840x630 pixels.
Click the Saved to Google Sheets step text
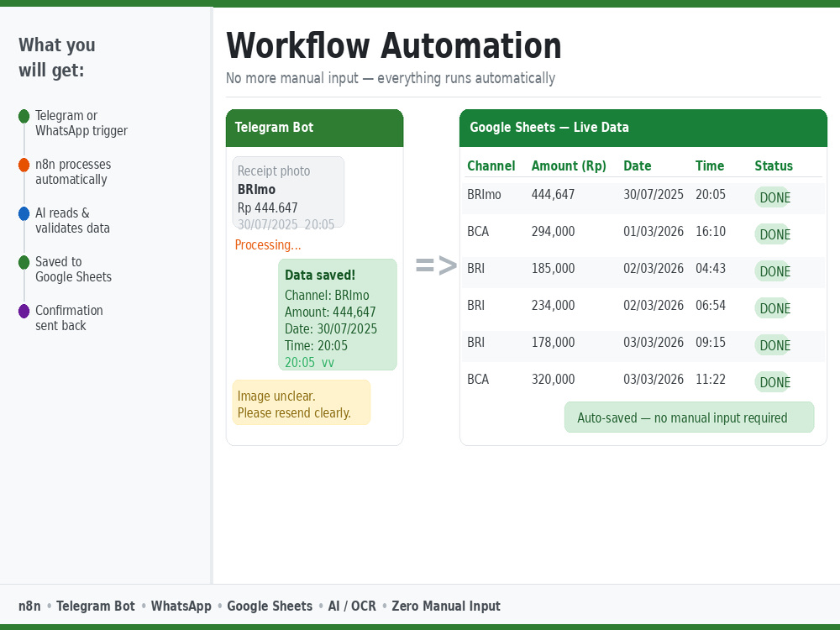click(x=73, y=270)
